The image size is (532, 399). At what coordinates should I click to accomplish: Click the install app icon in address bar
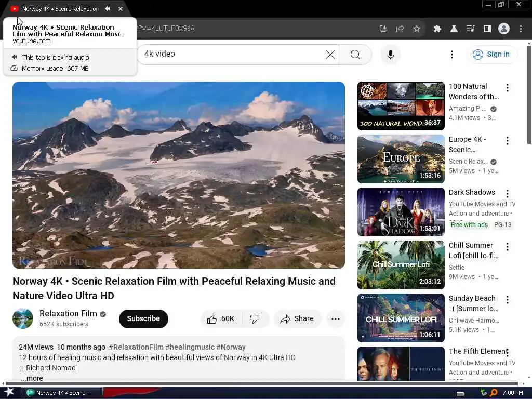pos(383,29)
